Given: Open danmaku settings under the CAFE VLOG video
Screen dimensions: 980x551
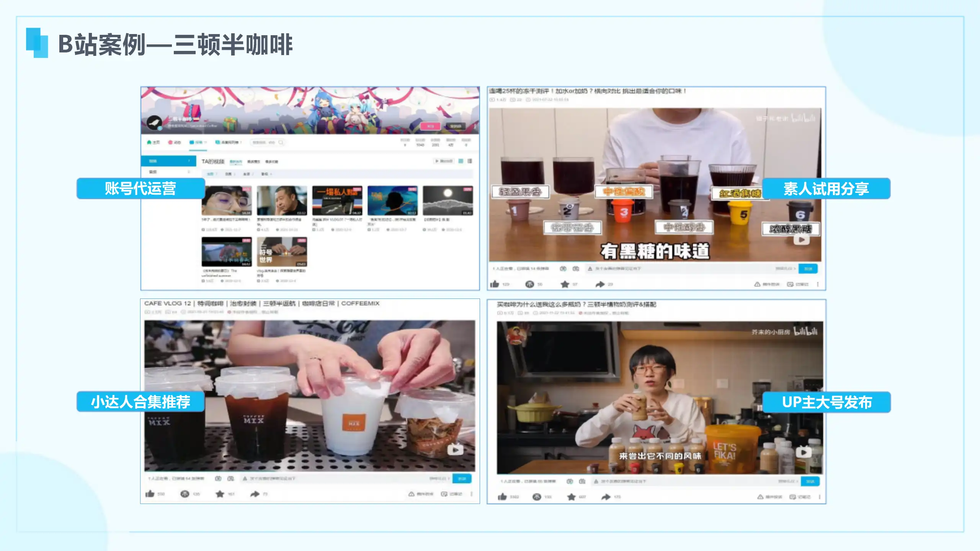Looking at the screenshot, I should 230,478.
